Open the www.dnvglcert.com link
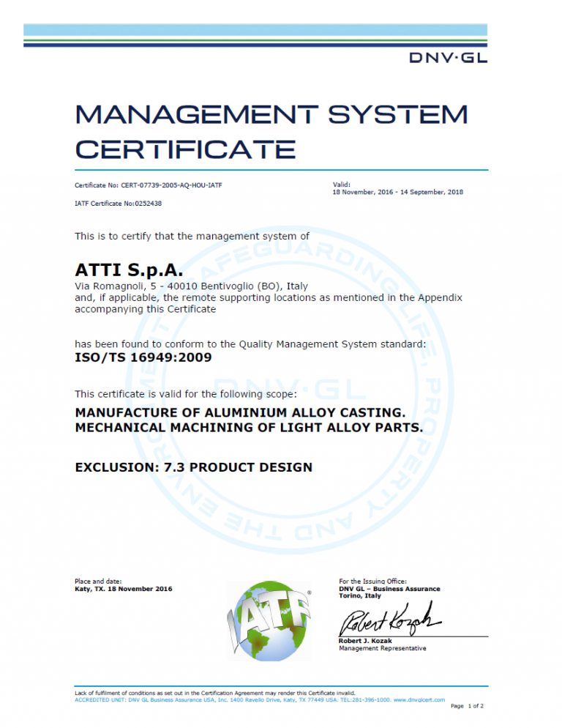562x728 pixels. [x=419, y=699]
